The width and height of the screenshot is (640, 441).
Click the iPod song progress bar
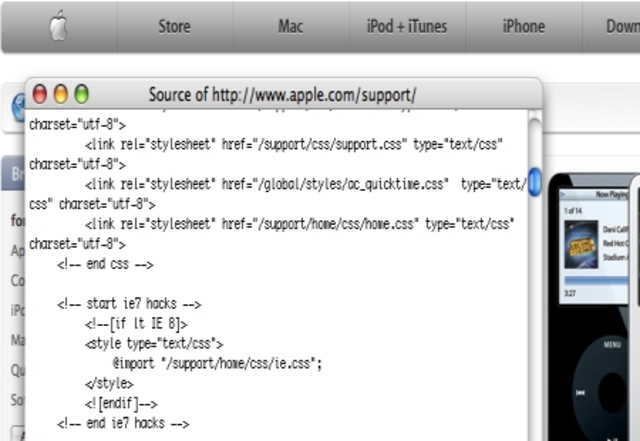tap(597, 281)
